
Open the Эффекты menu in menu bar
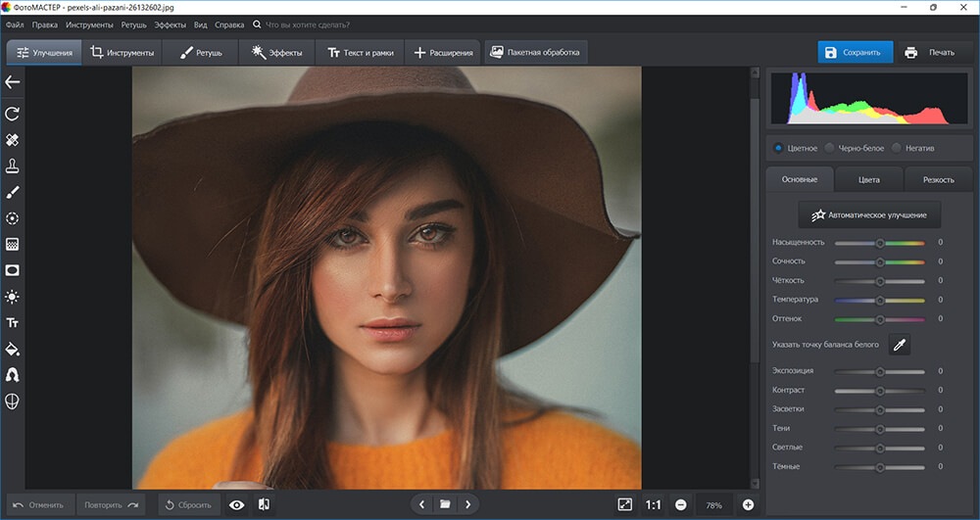[170, 24]
